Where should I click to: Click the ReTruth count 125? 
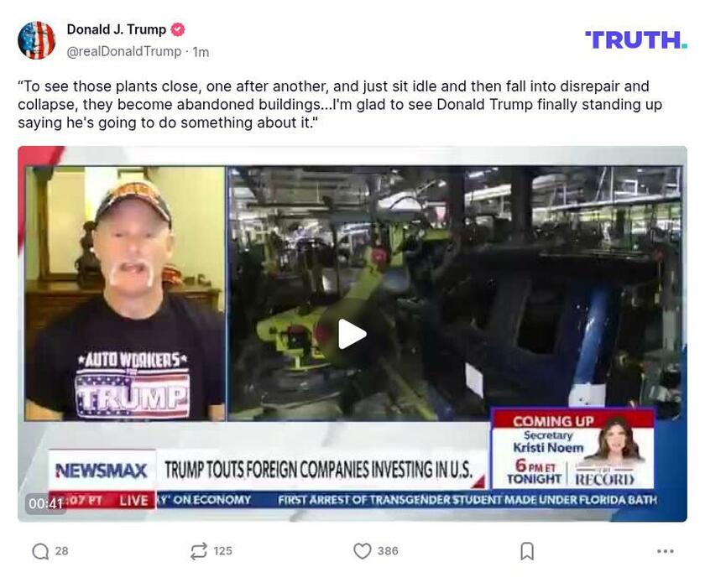(x=223, y=551)
